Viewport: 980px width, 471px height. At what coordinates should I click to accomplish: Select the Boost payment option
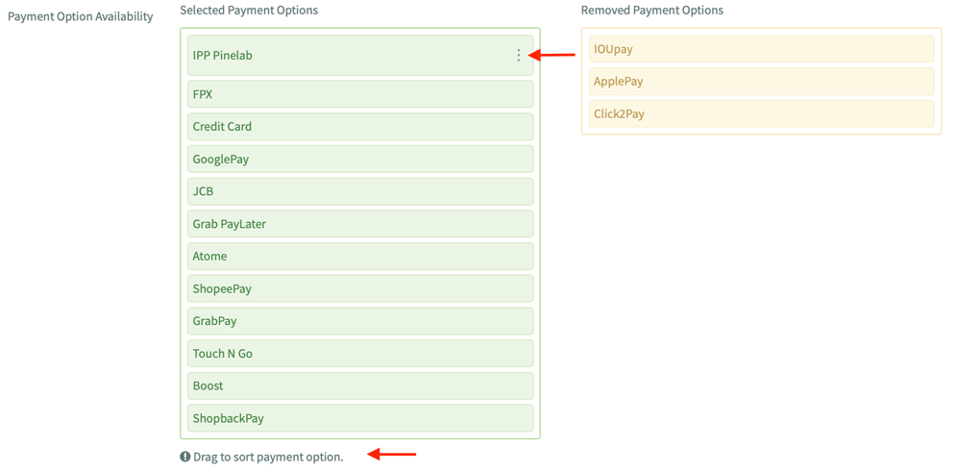(x=359, y=385)
